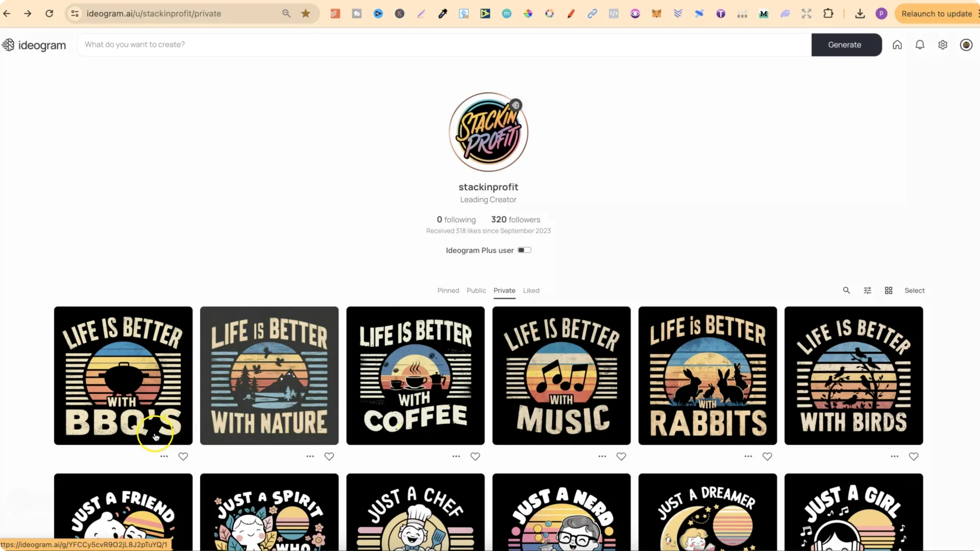Click the Generate button
980x551 pixels.
coord(846,45)
